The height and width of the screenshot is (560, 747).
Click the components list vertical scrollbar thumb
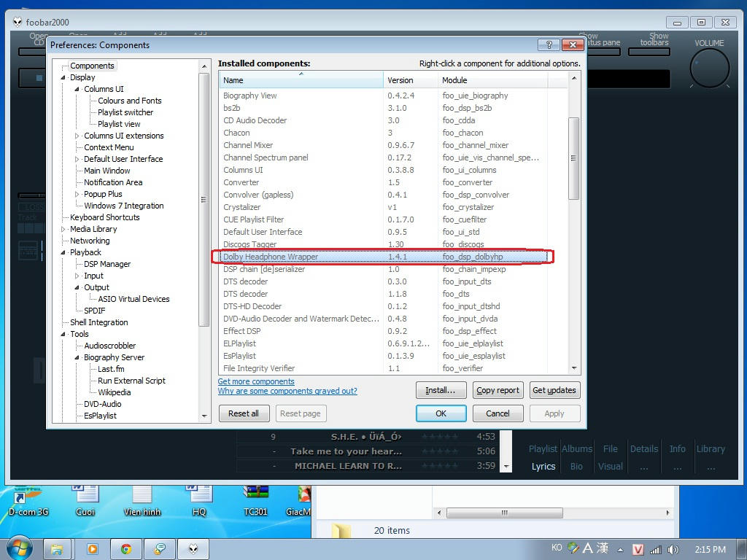(x=573, y=158)
